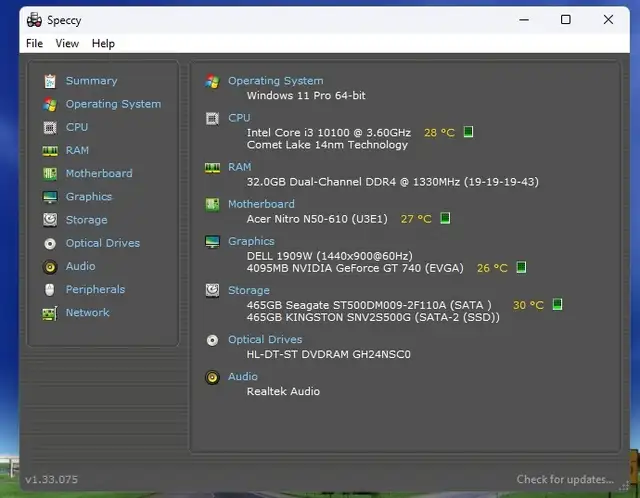Open the Motherboard sidebar section
This screenshot has height=498, width=640.
click(x=99, y=173)
